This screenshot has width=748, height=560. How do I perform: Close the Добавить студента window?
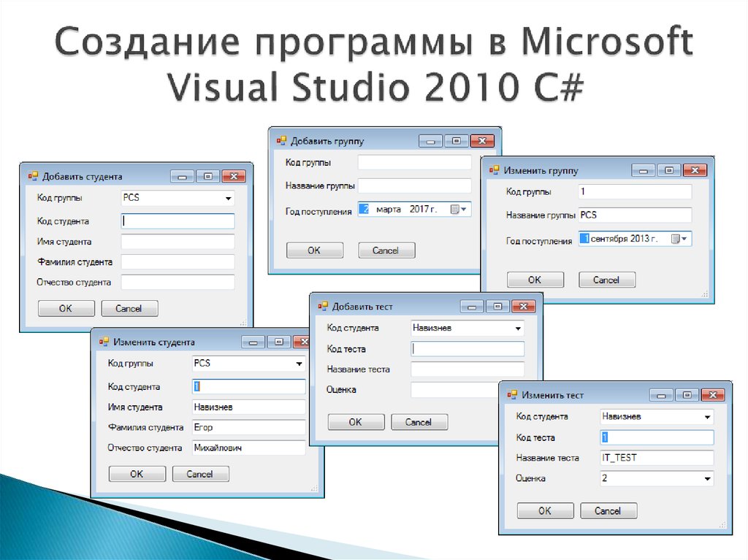point(234,177)
